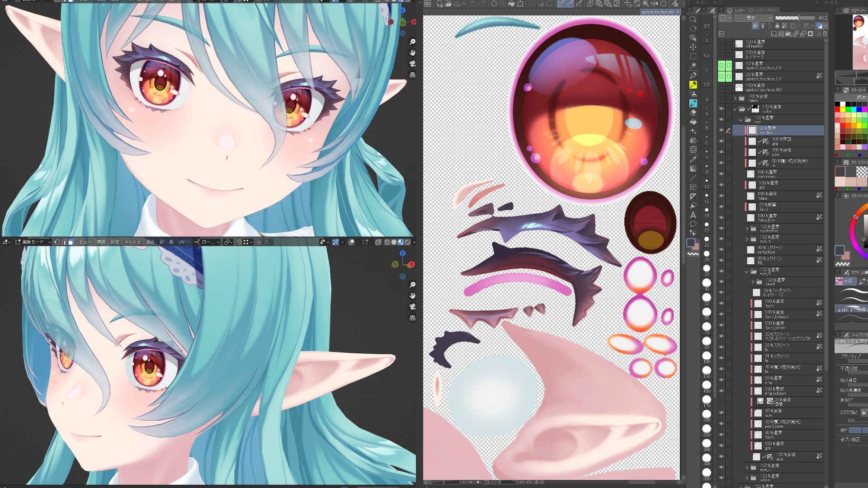Click the delete layer trash icon
Screen dimensions: 868x488
825,34
